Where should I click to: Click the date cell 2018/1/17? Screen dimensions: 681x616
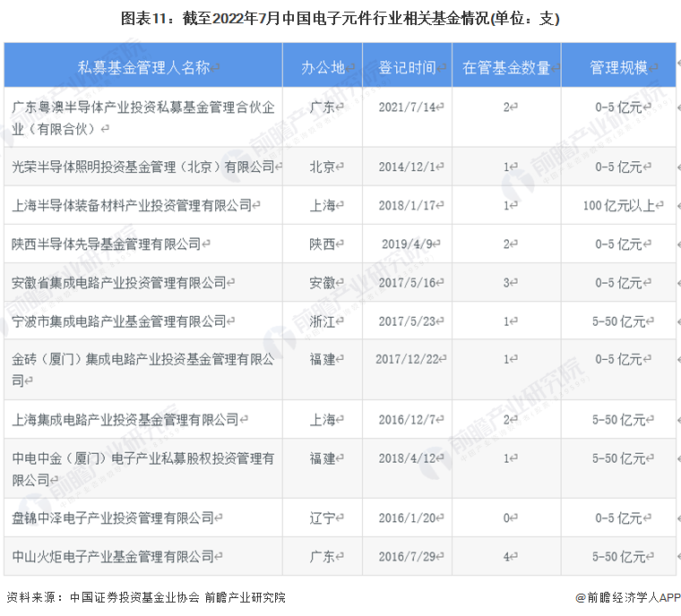(407, 205)
